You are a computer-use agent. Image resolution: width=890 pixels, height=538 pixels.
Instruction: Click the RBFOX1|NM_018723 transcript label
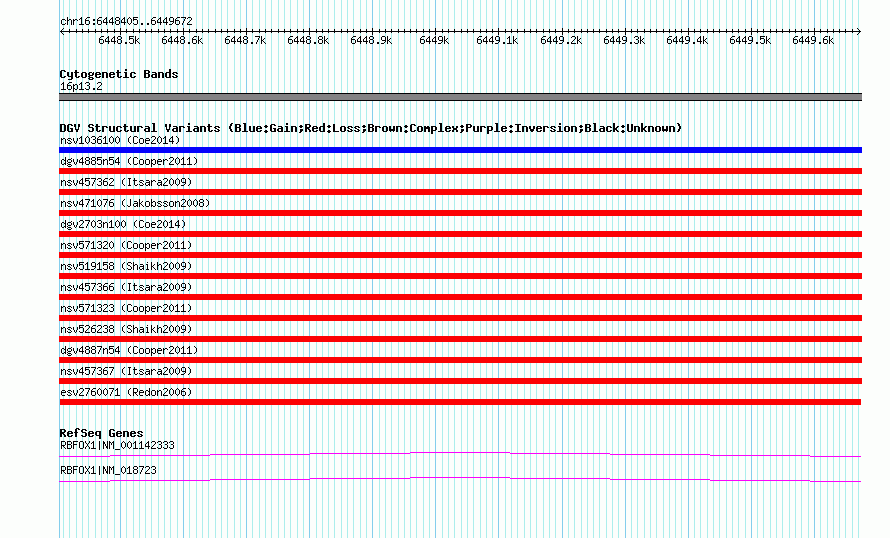(108, 470)
